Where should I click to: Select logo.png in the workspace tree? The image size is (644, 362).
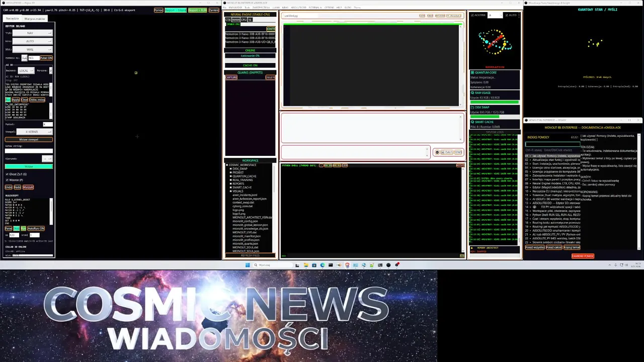pyautogui.click(x=238, y=210)
